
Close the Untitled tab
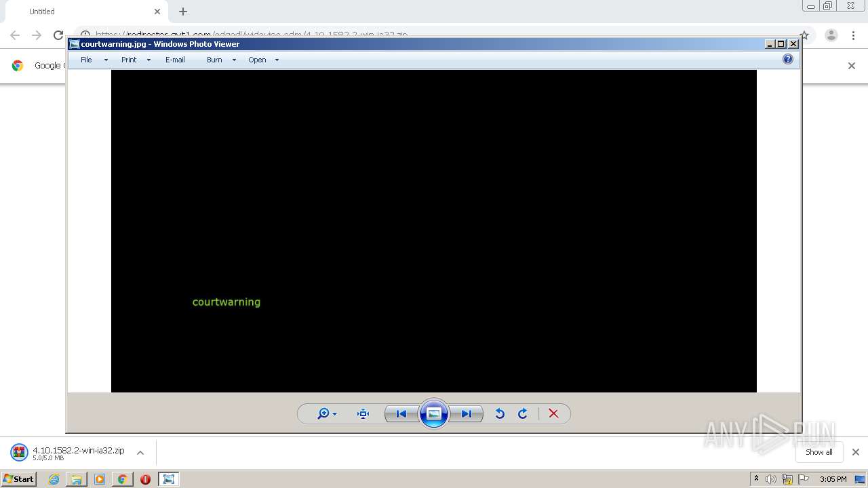(157, 12)
